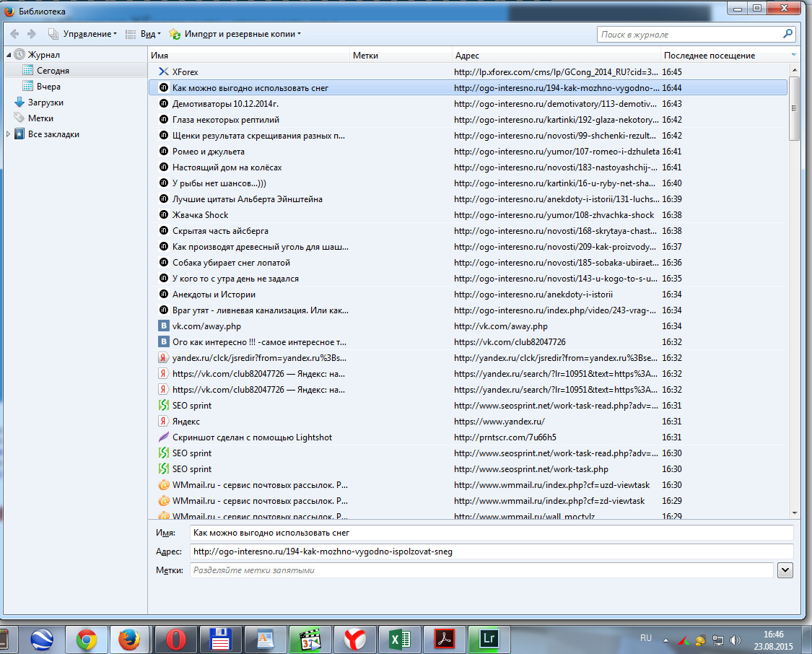
Task: Click the Метки tags input field
Action: pyautogui.click(x=481, y=570)
